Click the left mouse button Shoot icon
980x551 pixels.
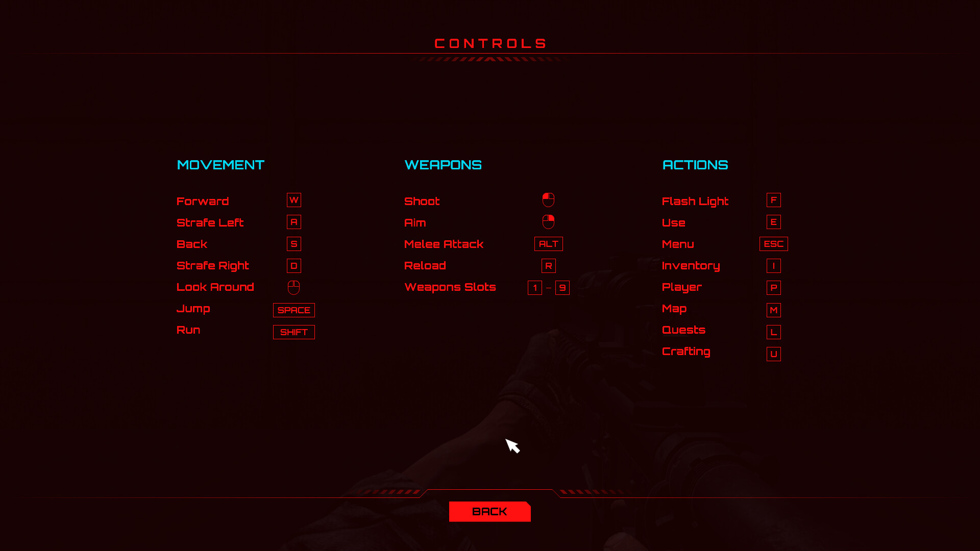pos(548,200)
